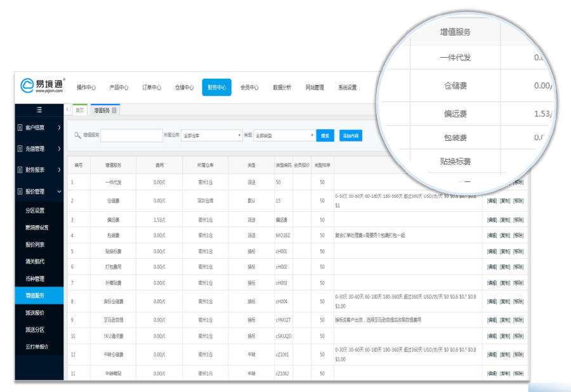The image size is (571, 392).
Task: Select the 财务中心 navigation tab
Action: [x=217, y=88]
